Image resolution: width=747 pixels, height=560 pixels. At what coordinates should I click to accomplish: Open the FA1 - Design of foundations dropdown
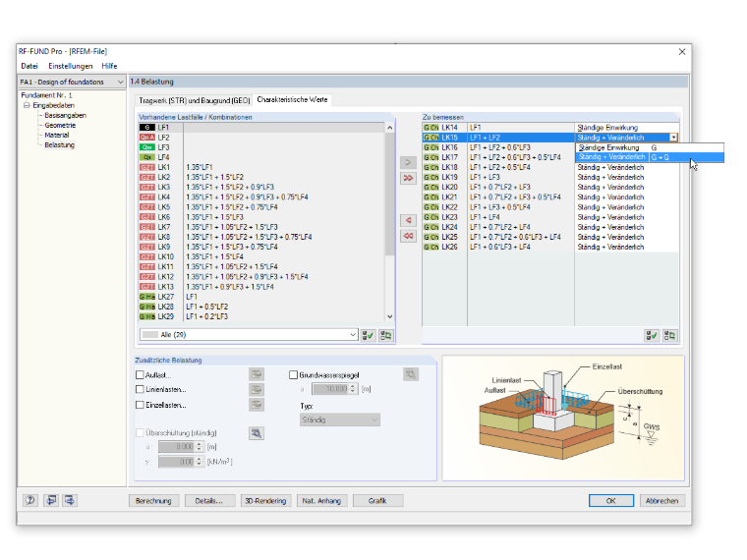click(72, 82)
